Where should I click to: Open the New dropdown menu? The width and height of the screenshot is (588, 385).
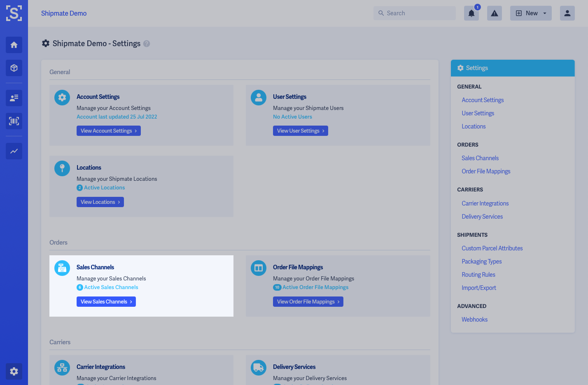pyautogui.click(x=531, y=13)
